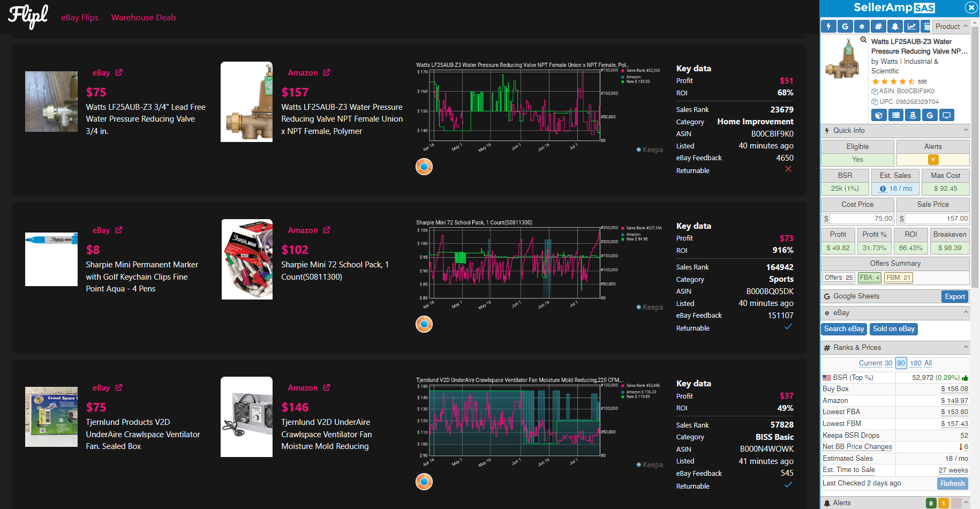
Task: Open eBay listing for Sharpie Mini markers
Action: coord(108,230)
